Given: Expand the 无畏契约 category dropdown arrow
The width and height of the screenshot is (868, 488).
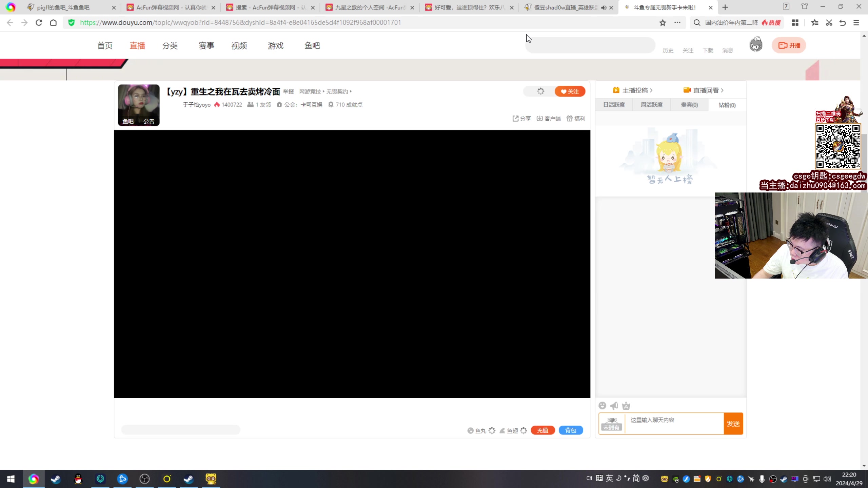Looking at the screenshot, I should 351,91.
